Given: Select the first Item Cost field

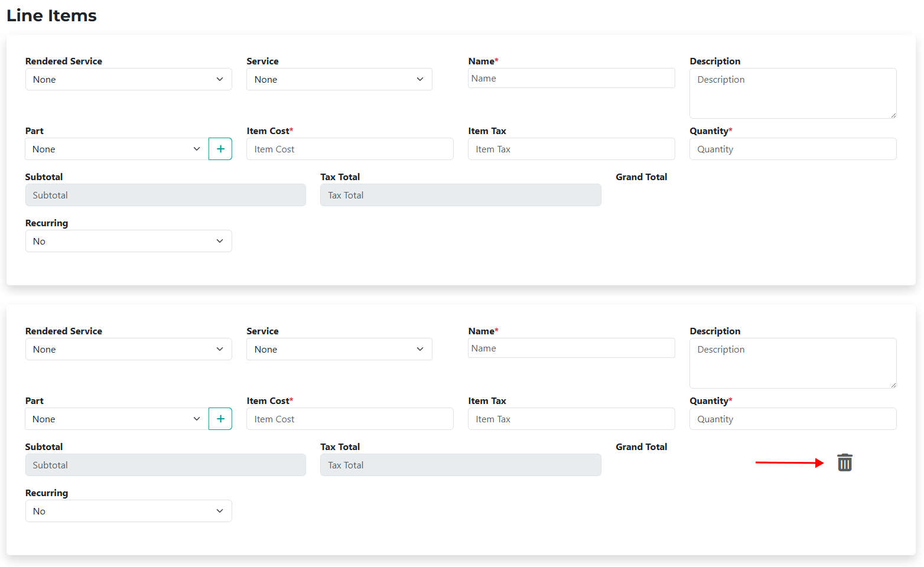Looking at the screenshot, I should 350,149.
